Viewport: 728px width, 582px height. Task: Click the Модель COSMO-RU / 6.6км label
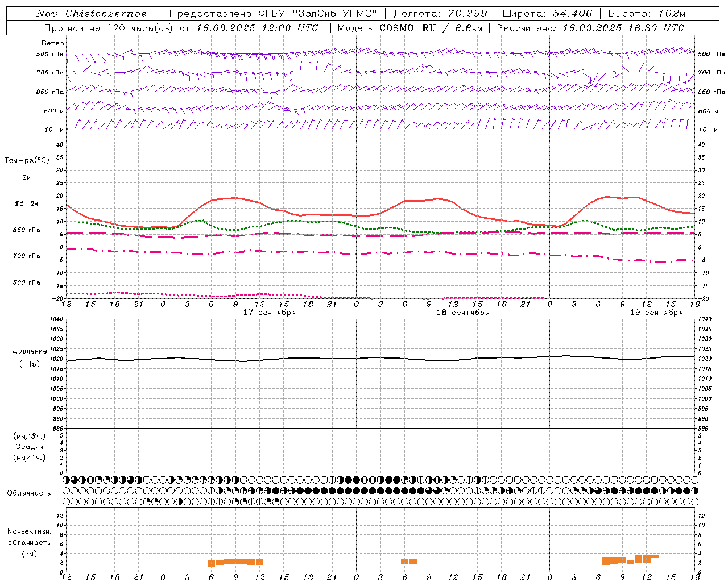tap(409, 28)
